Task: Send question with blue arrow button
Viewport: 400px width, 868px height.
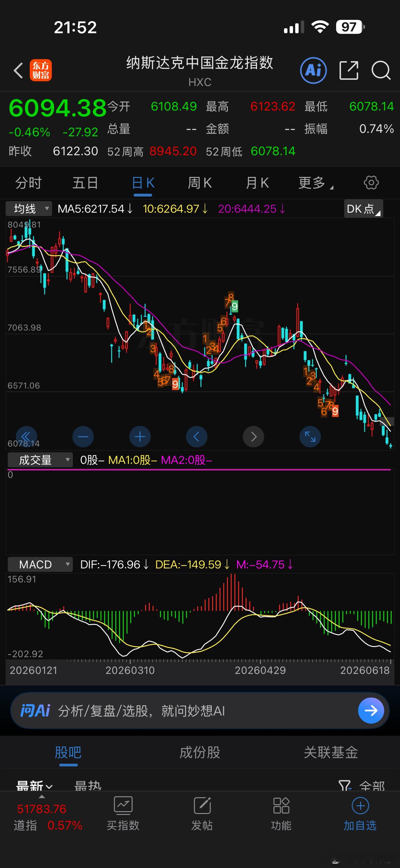Action: tap(371, 711)
